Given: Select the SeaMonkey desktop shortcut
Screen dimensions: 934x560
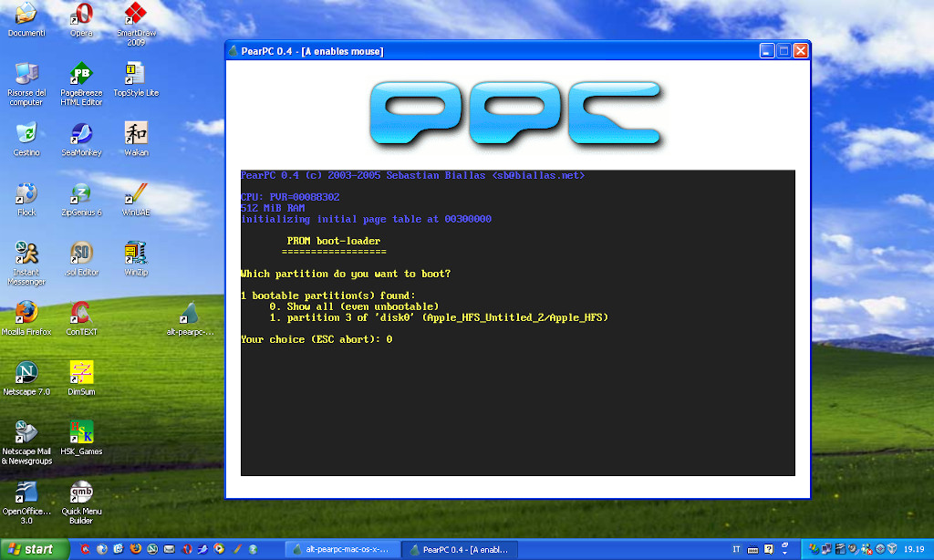Looking at the screenshot, I should click(81, 139).
